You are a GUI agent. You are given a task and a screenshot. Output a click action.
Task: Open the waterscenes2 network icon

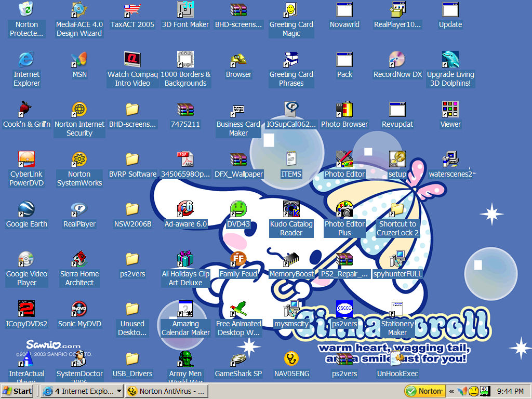[450, 159]
